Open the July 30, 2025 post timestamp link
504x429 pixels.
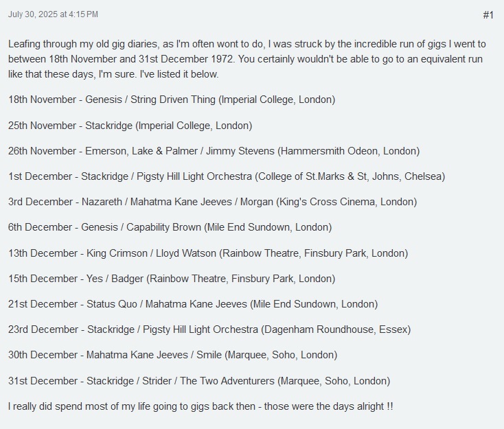pyautogui.click(x=53, y=14)
